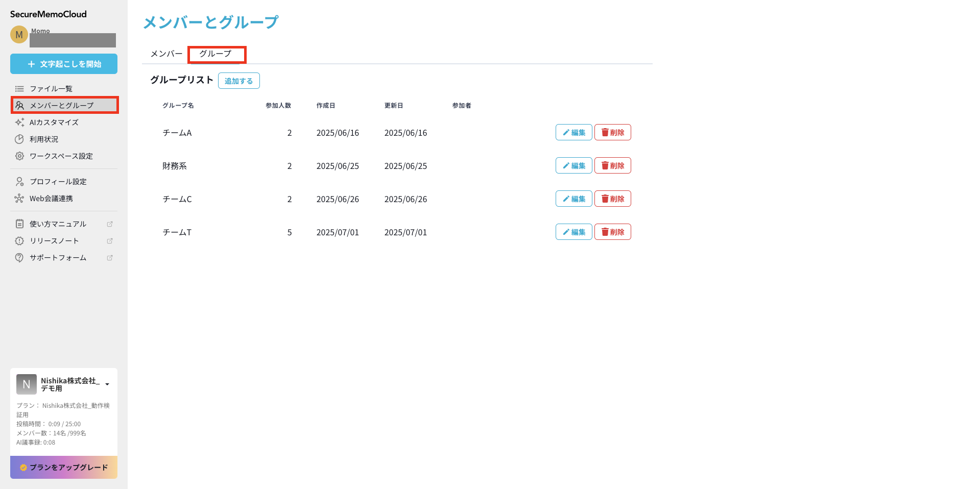The height and width of the screenshot is (489, 980).
Task: Click the ワークスペース設定 gear icon
Action: tap(19, 156)
